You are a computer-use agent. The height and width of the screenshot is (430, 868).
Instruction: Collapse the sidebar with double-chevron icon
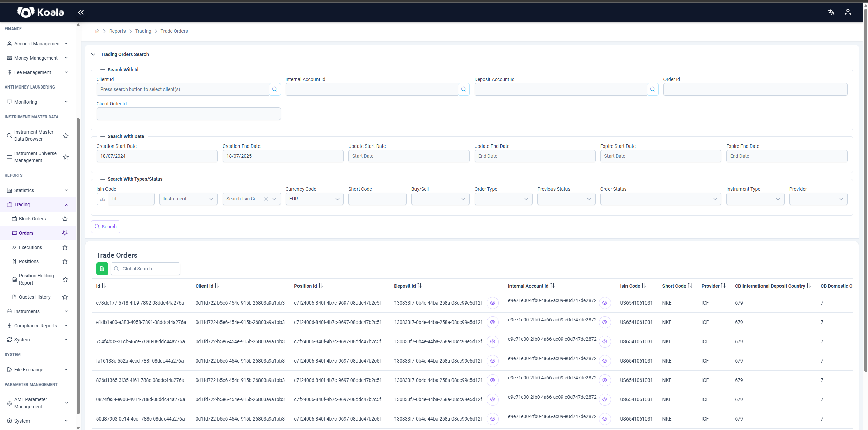pyautogui.click(x=81, y=12)
